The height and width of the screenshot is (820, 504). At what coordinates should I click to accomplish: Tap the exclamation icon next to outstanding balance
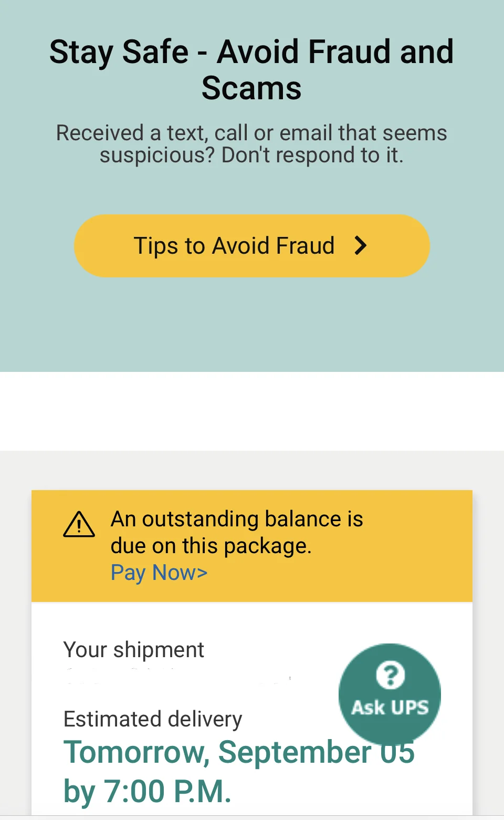click(x=79, y=525)
